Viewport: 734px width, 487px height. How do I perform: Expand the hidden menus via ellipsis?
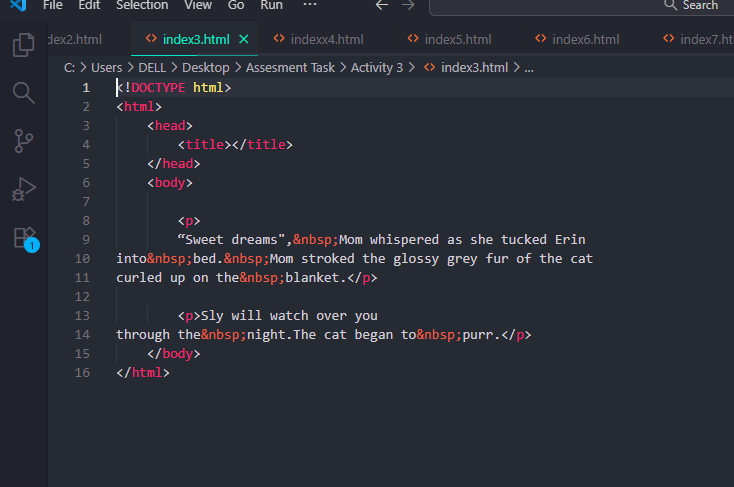point(310,5)
